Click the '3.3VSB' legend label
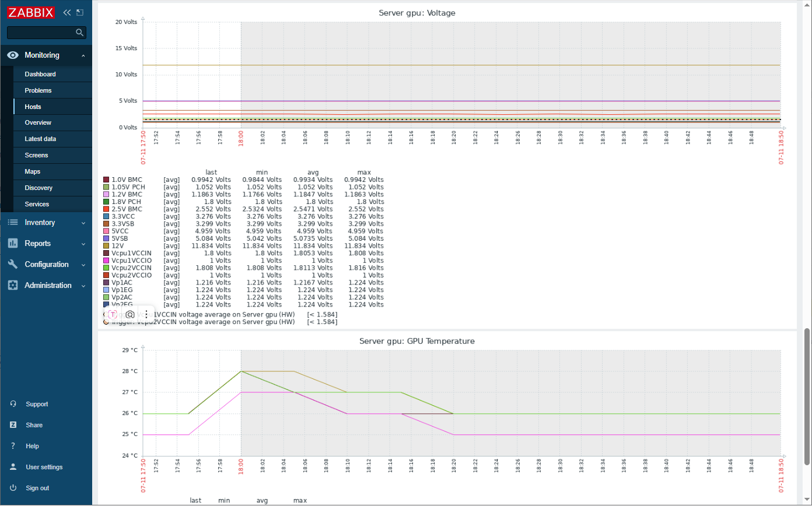 [x=123, y=224]
